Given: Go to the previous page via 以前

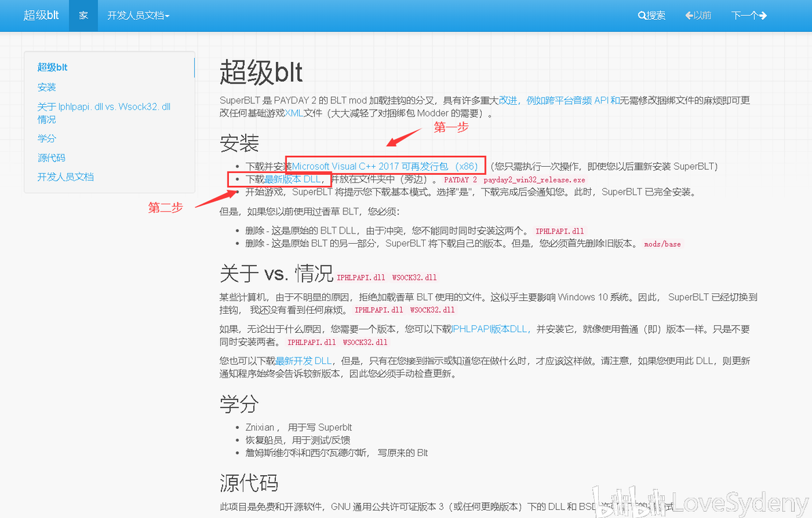Looking at the screenshot, I should tap(698, 16).
